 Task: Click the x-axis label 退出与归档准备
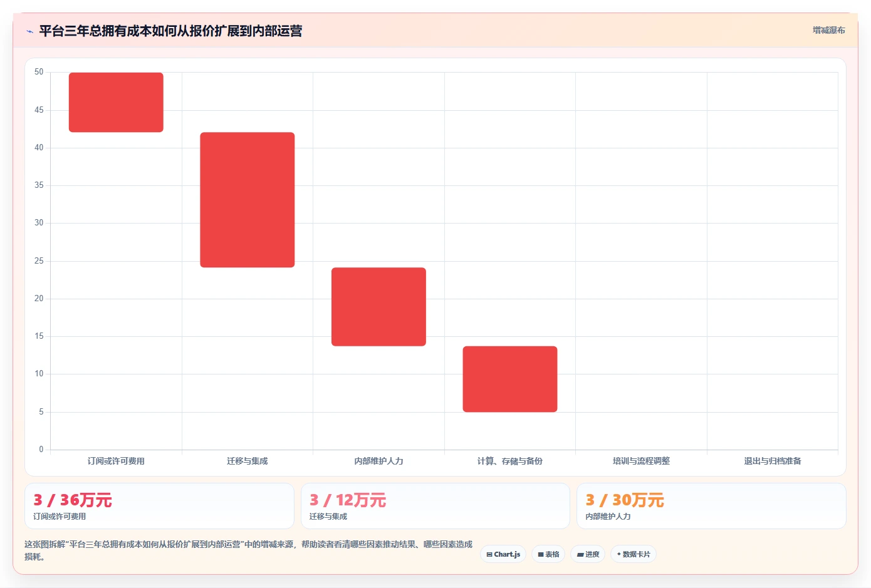pyautogui.click(x=773, y=461)
